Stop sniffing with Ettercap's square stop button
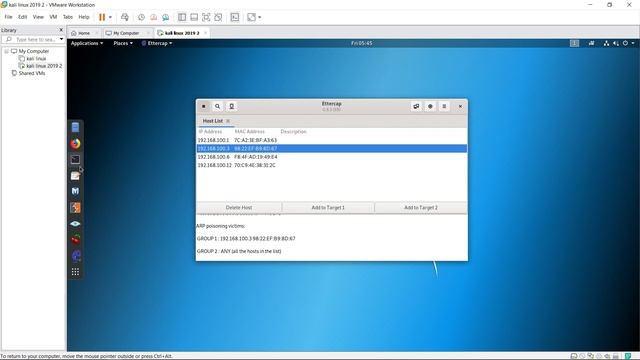 point(204,106)
